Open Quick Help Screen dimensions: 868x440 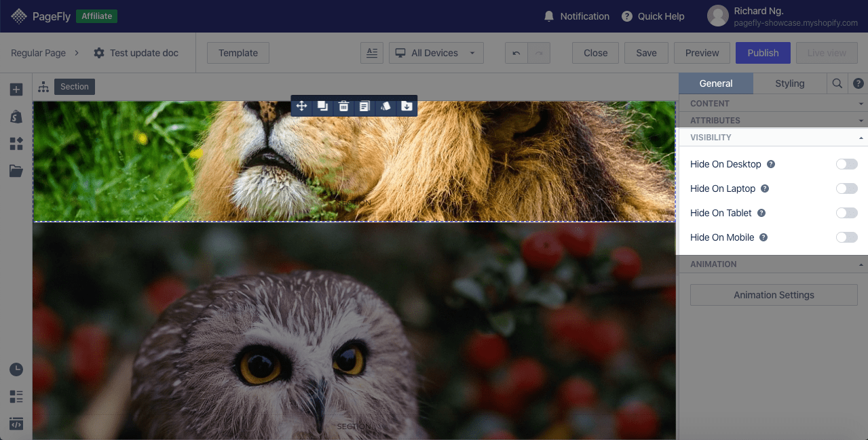653,16
